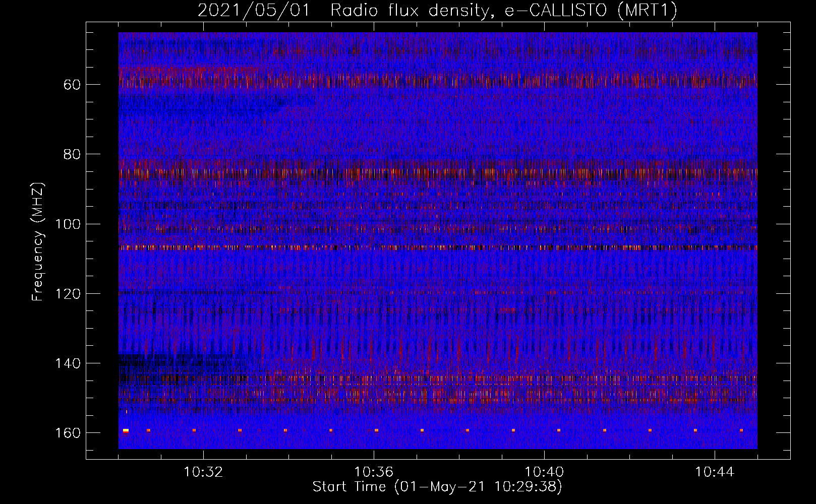
Task: Click the 10:32 time tick label
Action: coord(203,472)
